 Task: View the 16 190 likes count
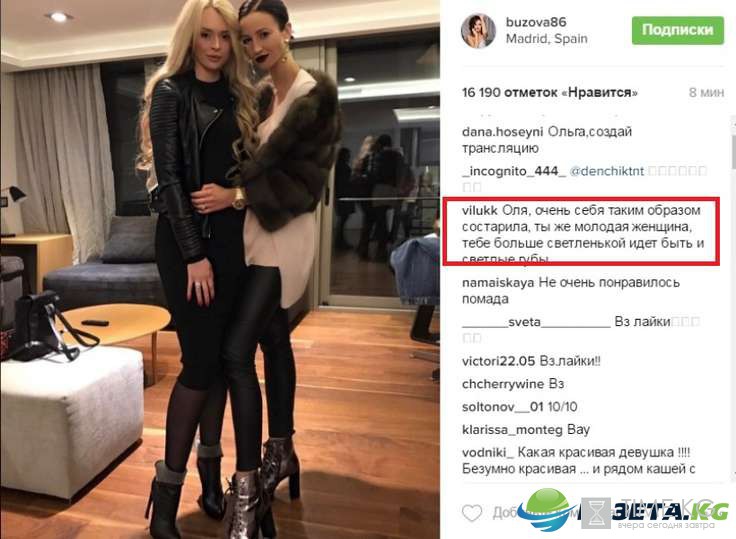tap(550, 92)
